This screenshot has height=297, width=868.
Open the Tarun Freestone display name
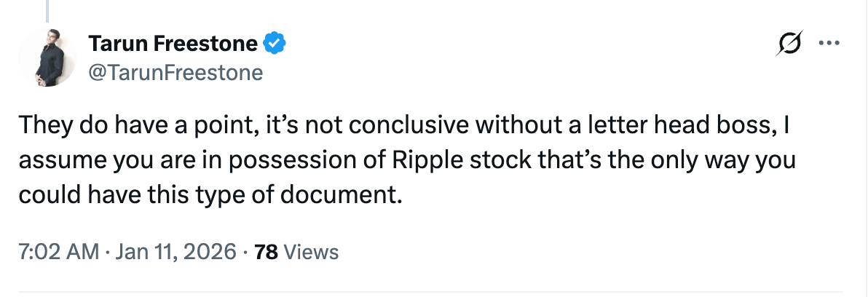point(173,44)
